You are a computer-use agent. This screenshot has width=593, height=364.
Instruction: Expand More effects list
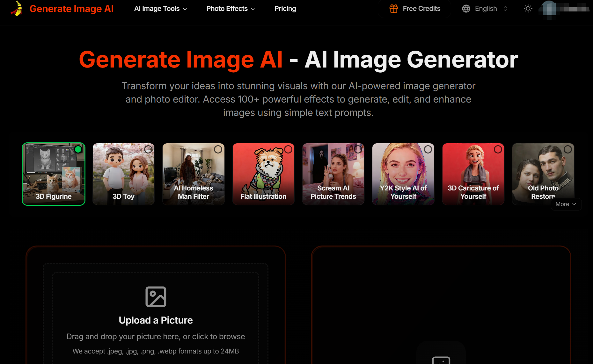point(566,204)
